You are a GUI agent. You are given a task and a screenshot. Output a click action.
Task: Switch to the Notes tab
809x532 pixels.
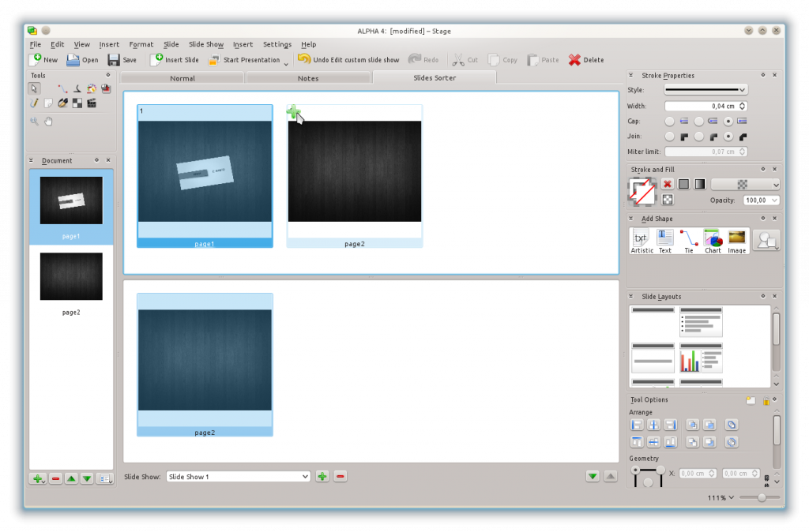[x=308, y=78]
